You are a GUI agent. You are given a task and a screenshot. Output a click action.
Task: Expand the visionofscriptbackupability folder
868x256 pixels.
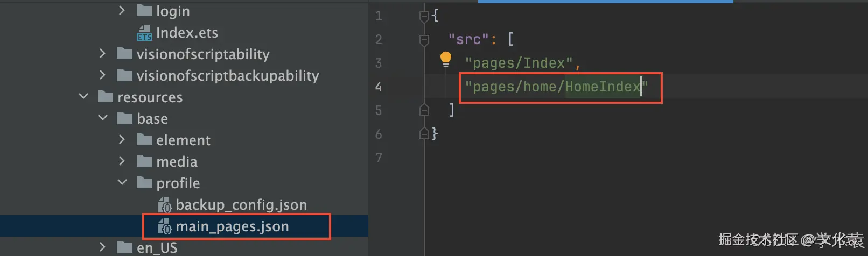click(102, 75)
